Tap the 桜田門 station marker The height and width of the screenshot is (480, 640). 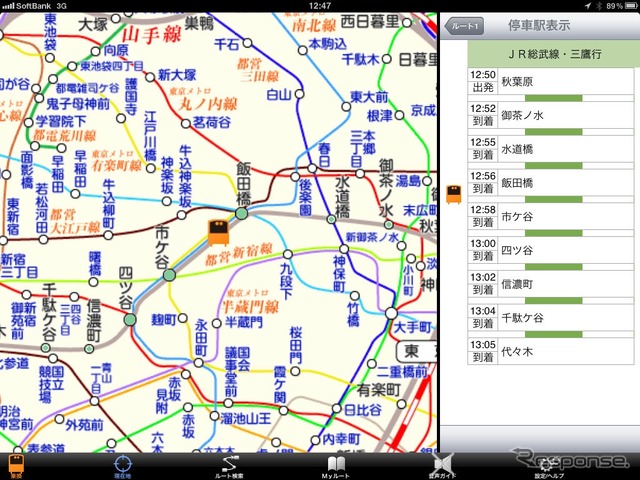pos(295,371)
